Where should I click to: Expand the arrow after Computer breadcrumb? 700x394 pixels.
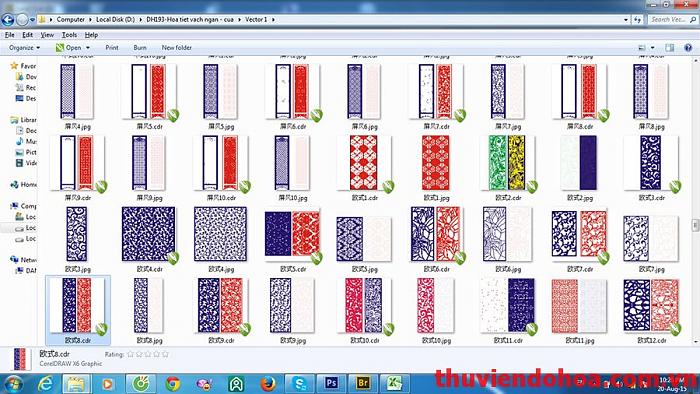[x=90, y=20]
